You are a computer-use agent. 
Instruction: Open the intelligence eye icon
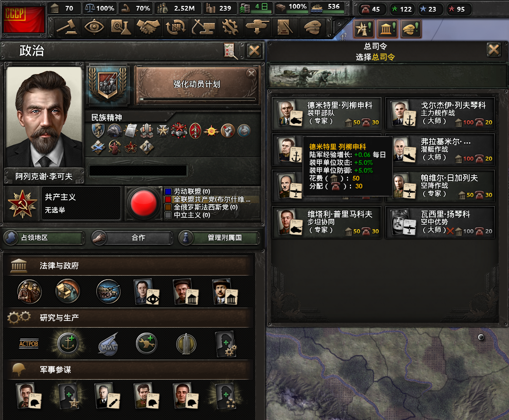click(94, 27)
